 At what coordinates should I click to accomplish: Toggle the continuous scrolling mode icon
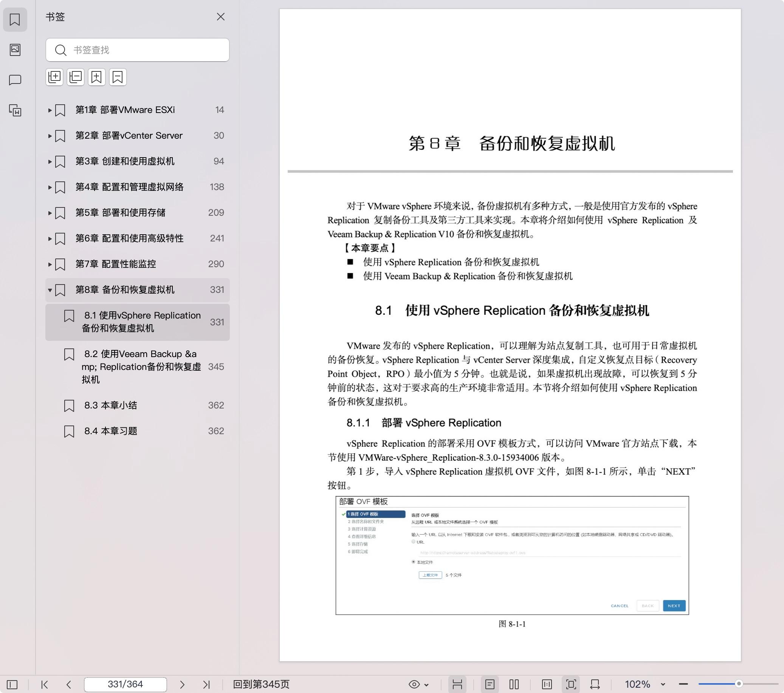coord(457,684)
